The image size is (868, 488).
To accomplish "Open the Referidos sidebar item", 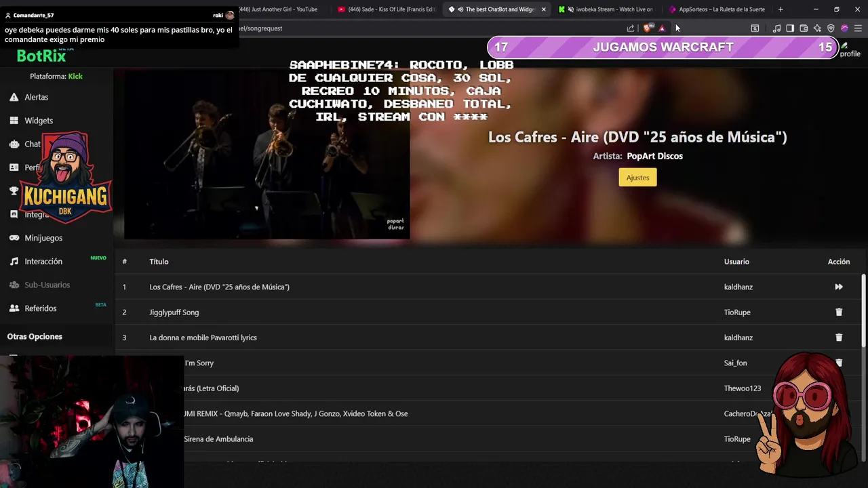I will click(x=41, y=308).
